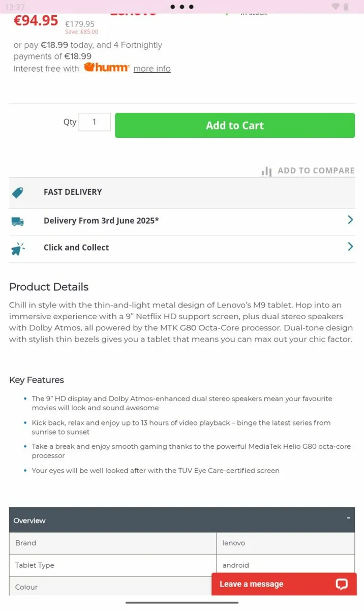Tap the battery status icon
Viewport: 364px width, 610px height.
coord(346,7)
